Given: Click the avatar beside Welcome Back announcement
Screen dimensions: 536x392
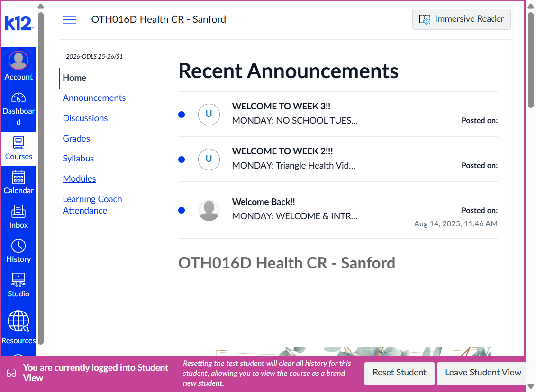Looking at the screenshot, I should (209, 210).
